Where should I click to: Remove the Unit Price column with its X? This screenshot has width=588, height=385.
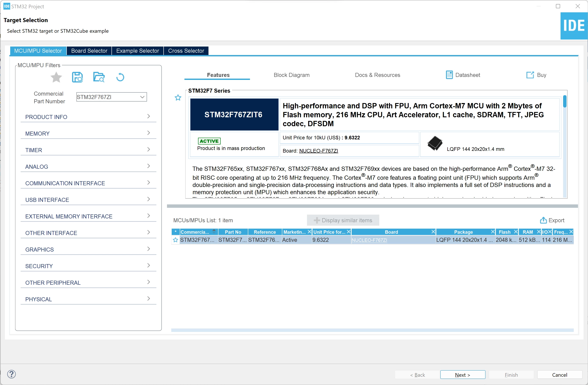point(349,232)
